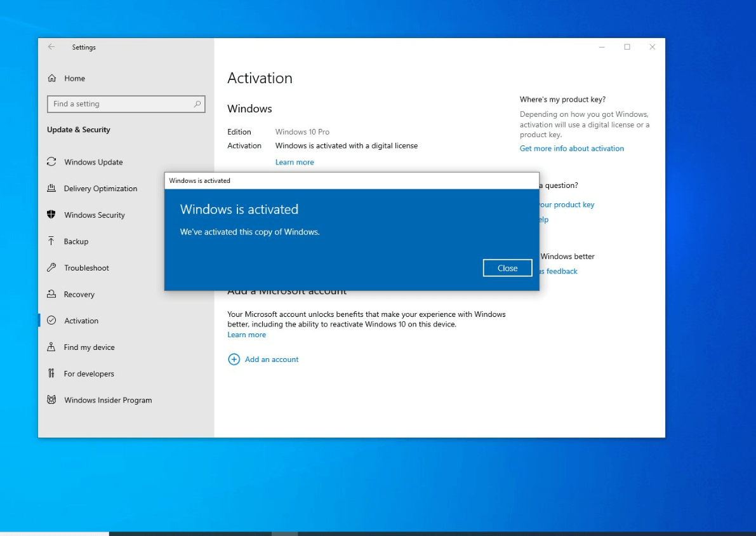
Task: Open Backup using the upload arrow icon
Action: coord(51,241)
